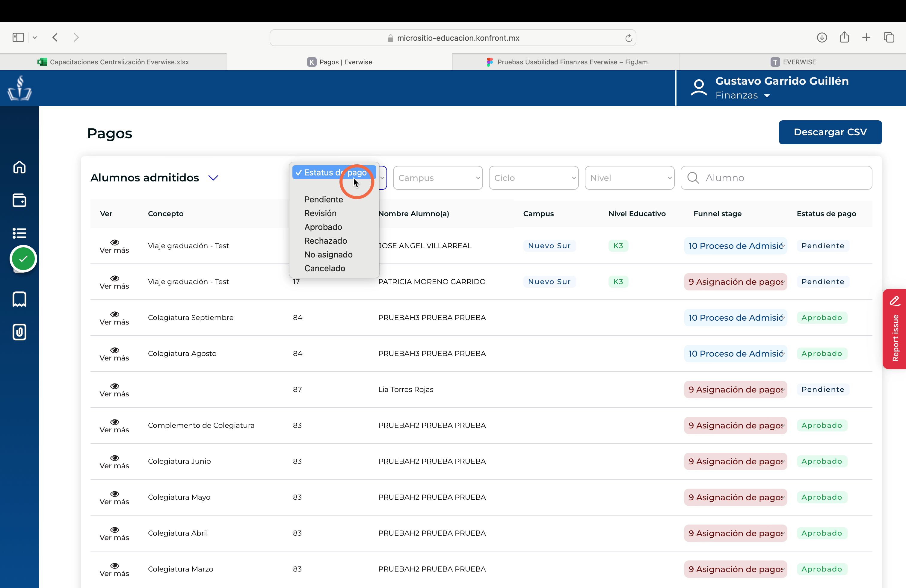This screenshot has height=588, width=906.
Task: Open the Nivel filter dropdown
Action: 630,178
